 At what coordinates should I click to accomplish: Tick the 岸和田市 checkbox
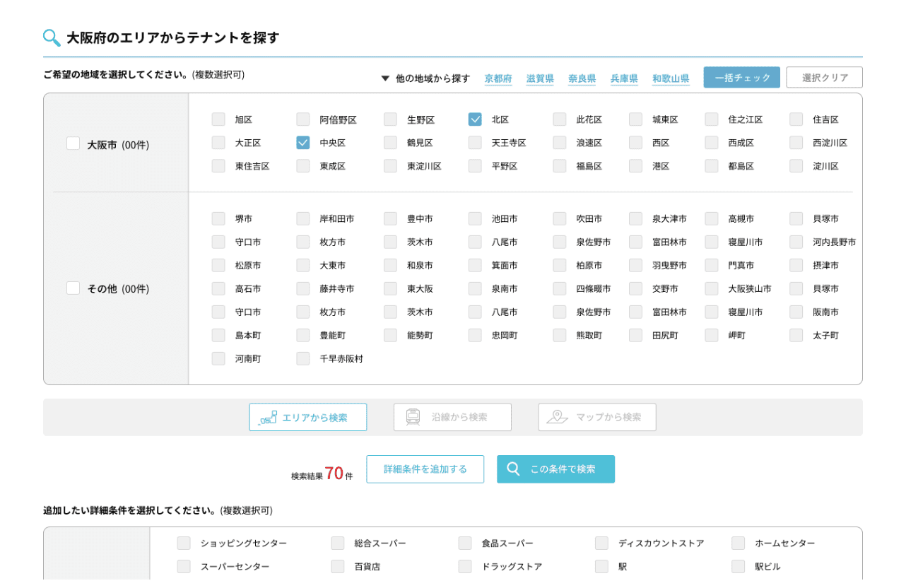pyautogui.click(x=303, y=219)
